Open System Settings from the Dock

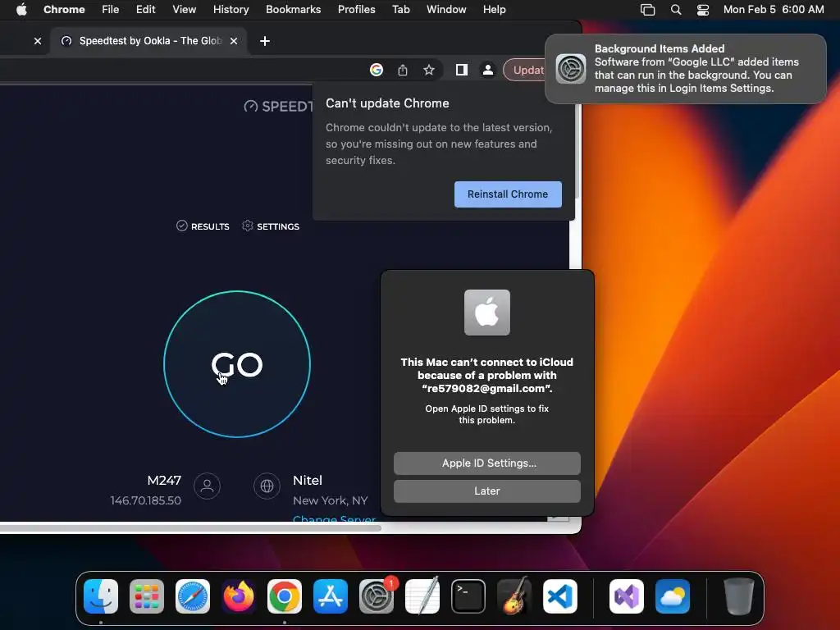tap(377, 596)
